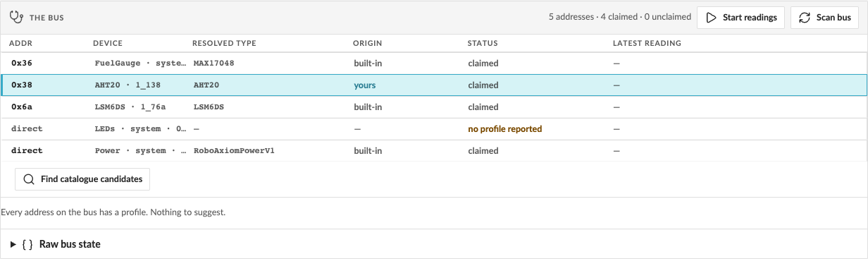The width and height of the screenshot is (868, 259).
Task: Select the 0x38 address cell
Action: (22, 85)
